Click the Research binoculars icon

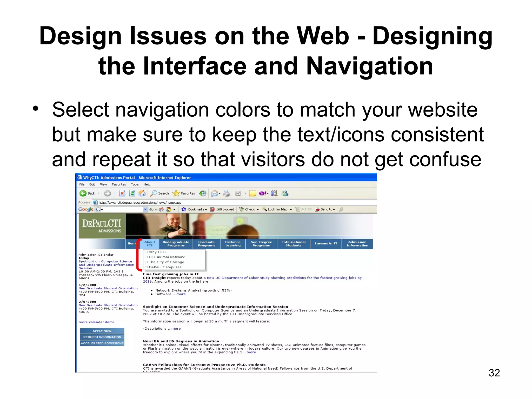coord(274,193)
